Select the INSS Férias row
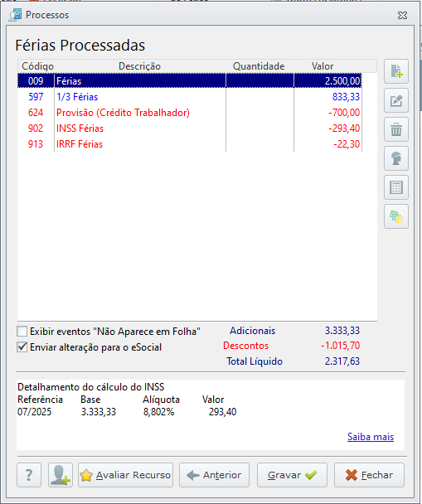Viewport: 422px width, 504px height. point(190,128)
